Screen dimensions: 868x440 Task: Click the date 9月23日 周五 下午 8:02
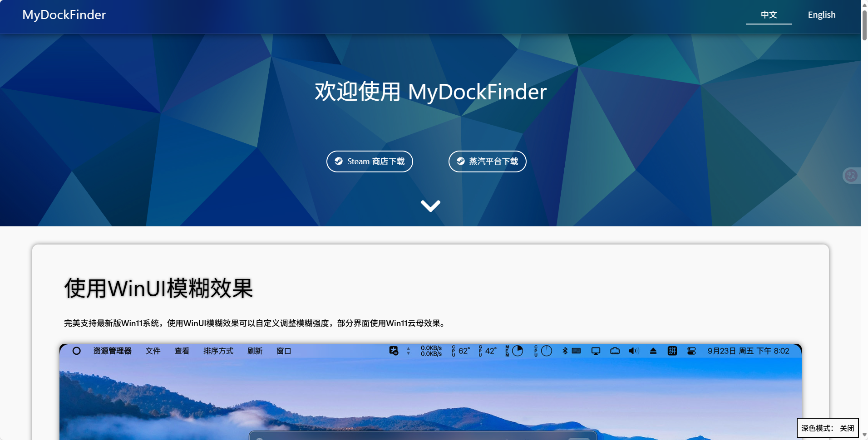pyautogui.click(x=749, y=351)
